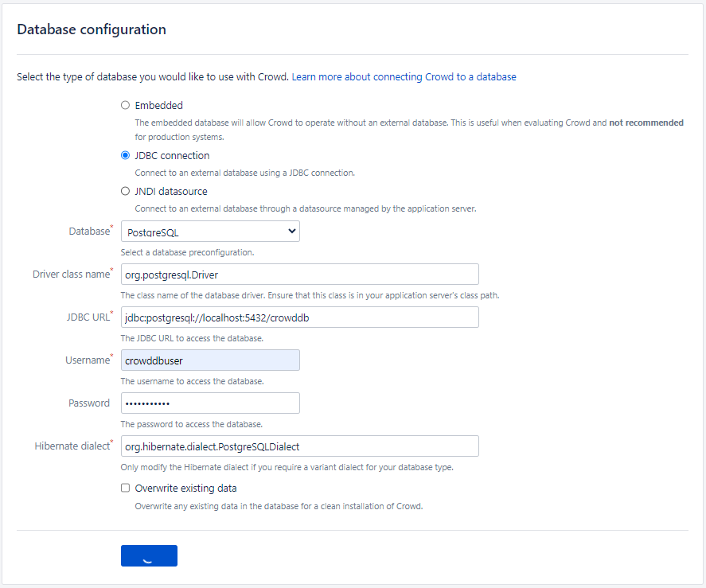Click the Database configuration heading

[92, 29]
